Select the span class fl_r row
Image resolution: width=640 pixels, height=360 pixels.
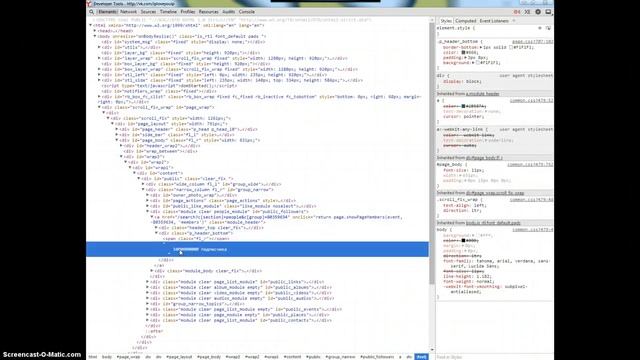tap(196, 238)
